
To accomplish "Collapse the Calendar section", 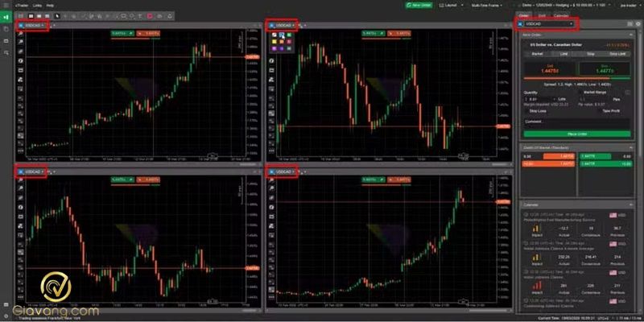I will (x=632, y=204).
